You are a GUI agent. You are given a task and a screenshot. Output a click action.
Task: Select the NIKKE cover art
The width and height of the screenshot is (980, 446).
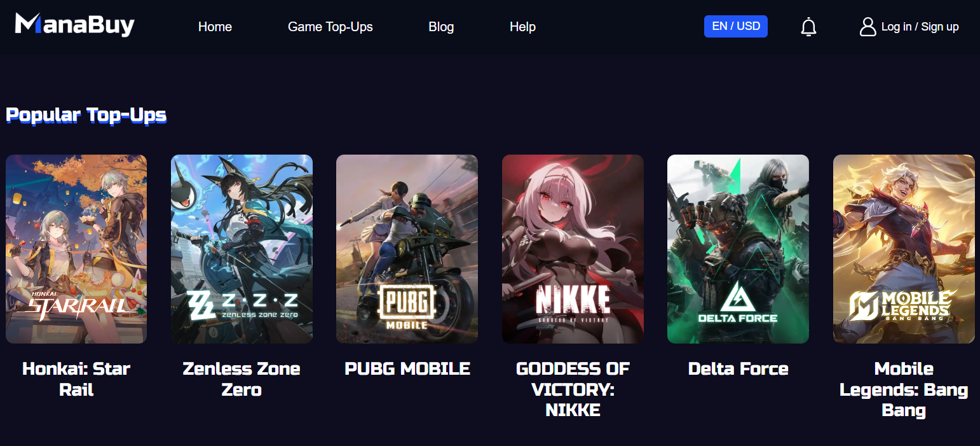(x=573, y=249)
